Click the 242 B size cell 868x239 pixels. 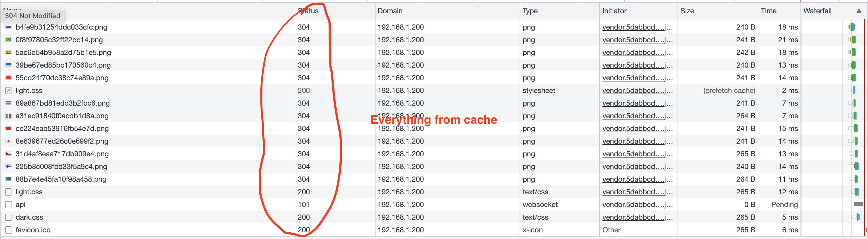(746, 52)
